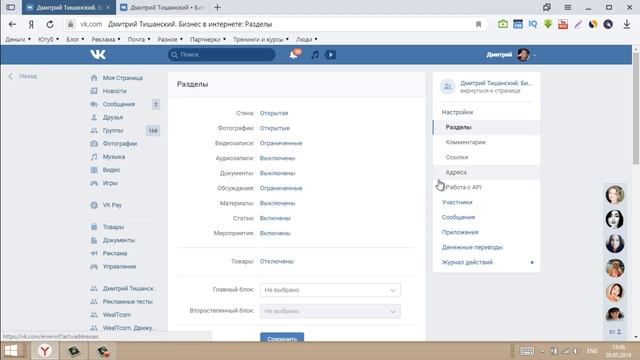Image resolution: width=640 pixels, height=360 pixels.
Task: Click вернуться к странице link
Action: 490,91
